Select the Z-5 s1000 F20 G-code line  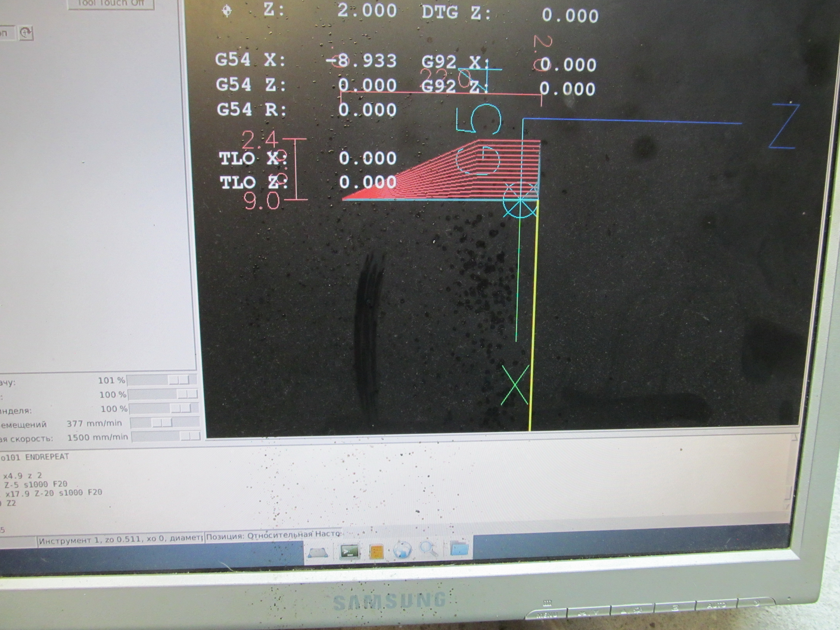(36, 484)
